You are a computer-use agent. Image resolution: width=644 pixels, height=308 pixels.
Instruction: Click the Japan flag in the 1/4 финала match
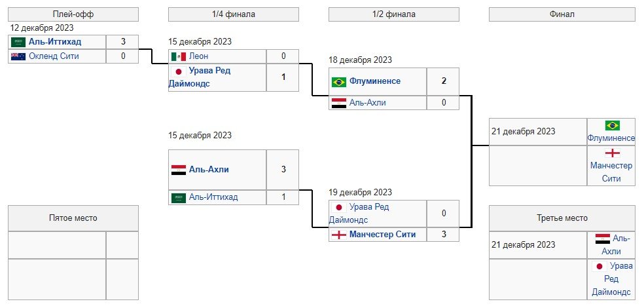[x=178, y=71]
